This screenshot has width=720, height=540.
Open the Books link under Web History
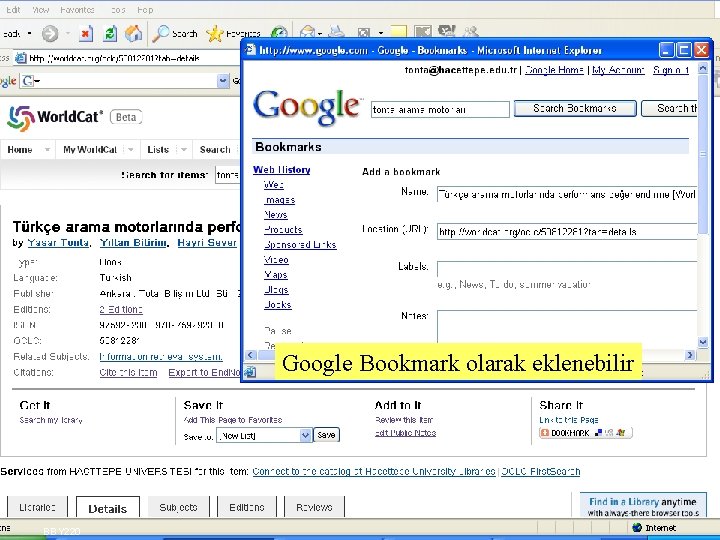click(277, 304)
